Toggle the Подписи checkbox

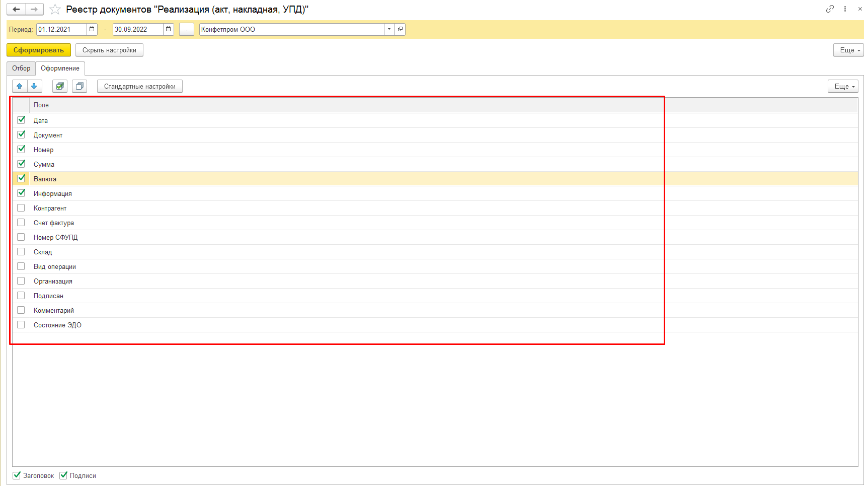point(63,475)
